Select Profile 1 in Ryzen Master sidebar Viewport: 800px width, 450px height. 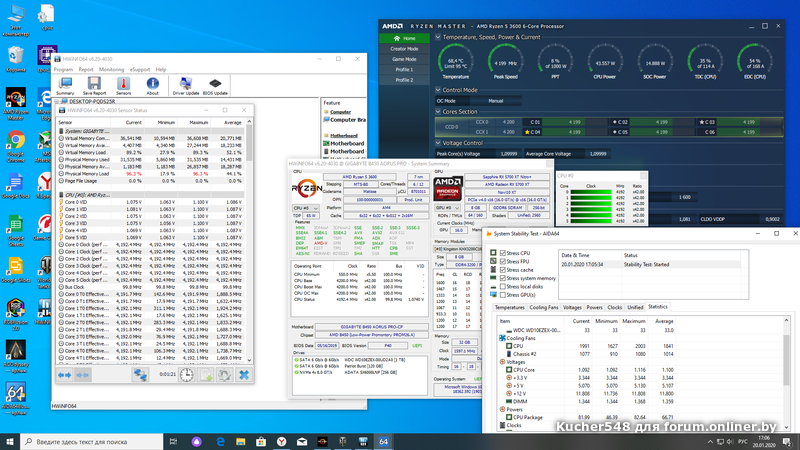(x=404, y=69)
